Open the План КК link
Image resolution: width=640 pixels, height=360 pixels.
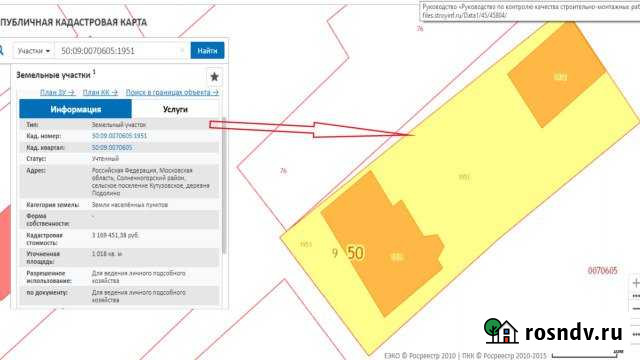100,93
